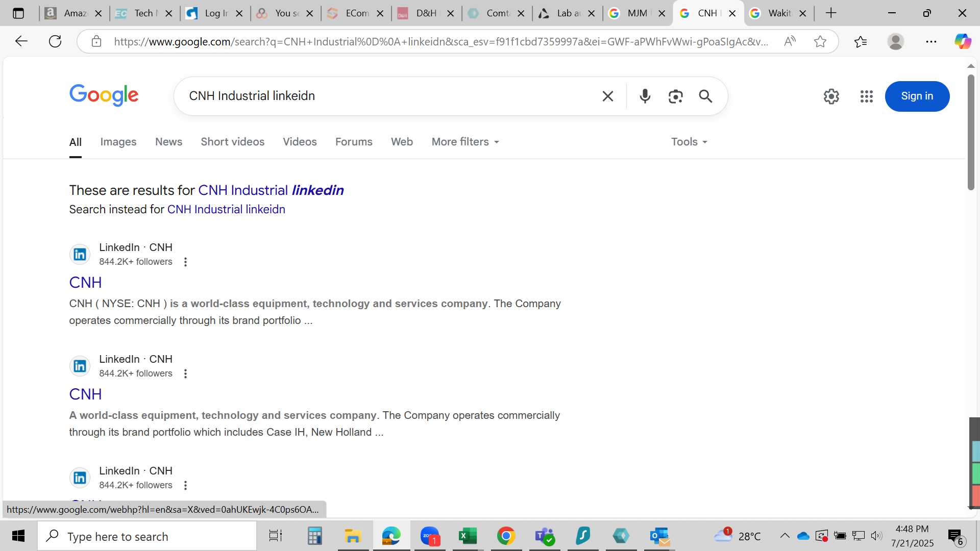Open the browser profile menu
The height and width of the screenshot is (551, 980).
pos(895,41)
